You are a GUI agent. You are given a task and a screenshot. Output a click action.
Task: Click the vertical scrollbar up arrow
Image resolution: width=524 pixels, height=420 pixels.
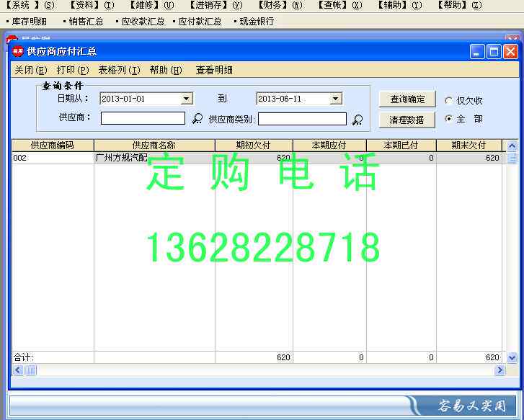512,146
